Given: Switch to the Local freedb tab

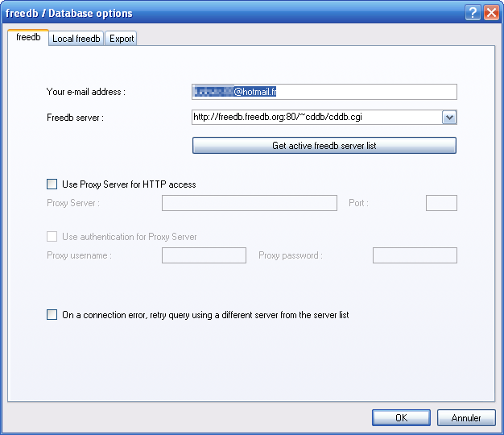Looking at the screenshot, I should [76, 39].
